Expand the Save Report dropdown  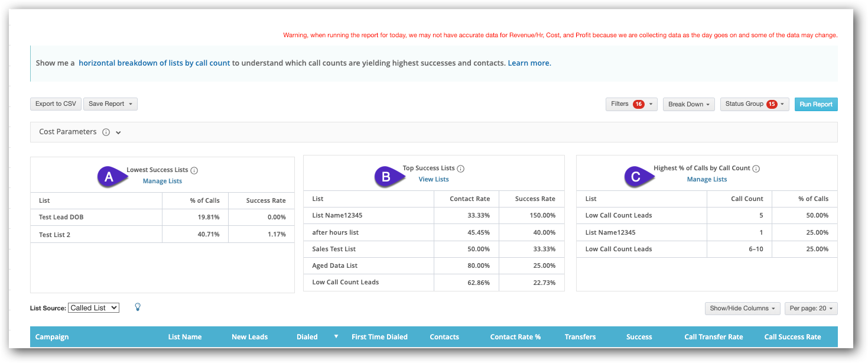tap(110, 103)
